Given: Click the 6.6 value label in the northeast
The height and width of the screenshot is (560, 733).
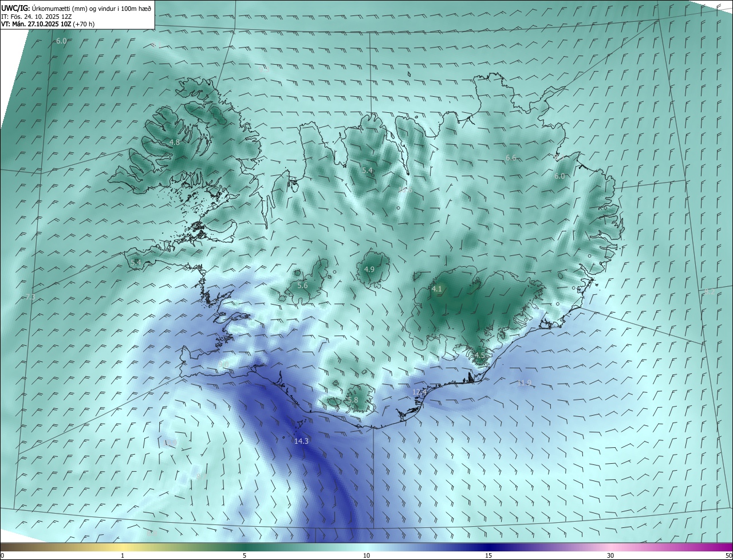Looking at the screenshot, I should pyautogui.click(x=511, y=157).
